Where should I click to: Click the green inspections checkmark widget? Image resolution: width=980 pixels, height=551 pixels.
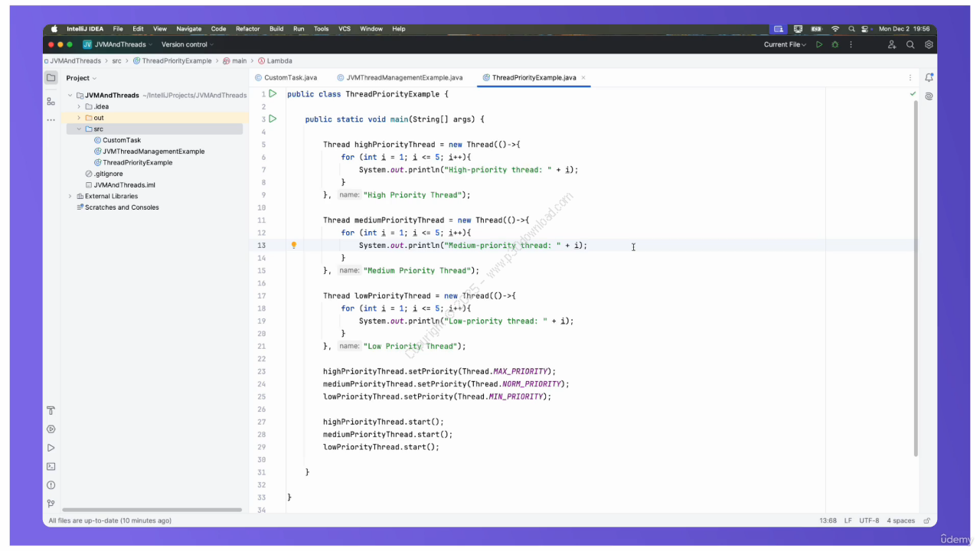[913, 93]
